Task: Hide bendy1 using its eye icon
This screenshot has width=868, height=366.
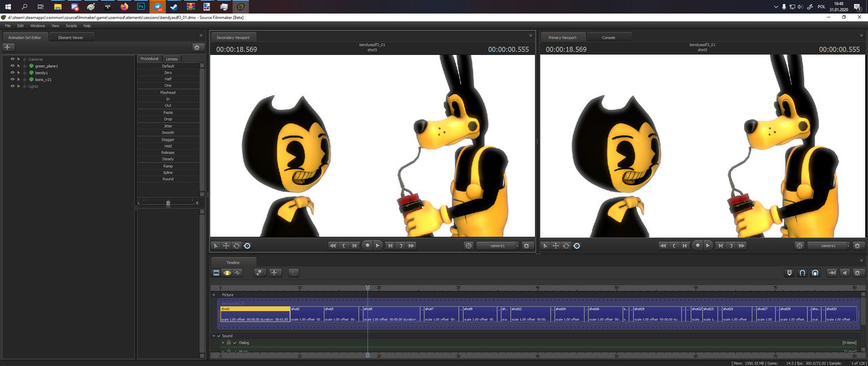Action: coord(12,73)
